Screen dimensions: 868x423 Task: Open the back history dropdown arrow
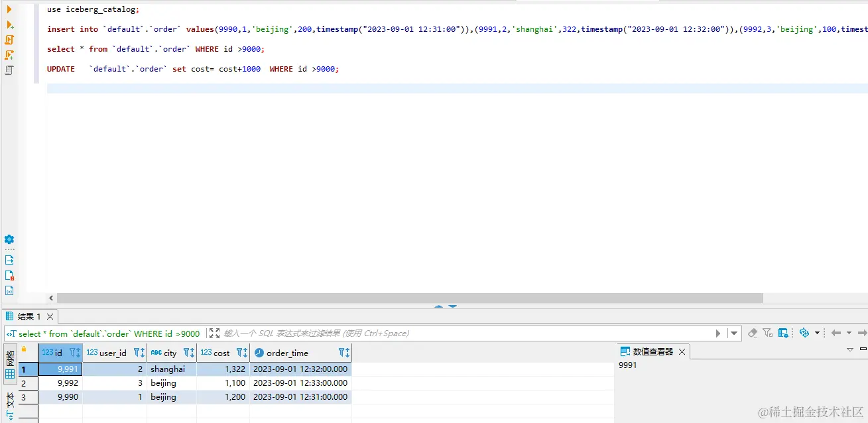pyautogui.click(x=849, y=333)
